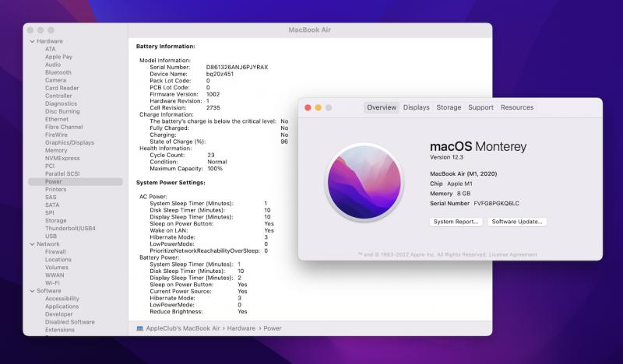Screen dimensions: 623x364
Task: Select Disabled Software in the sidebar
Action: click(69, 322)
